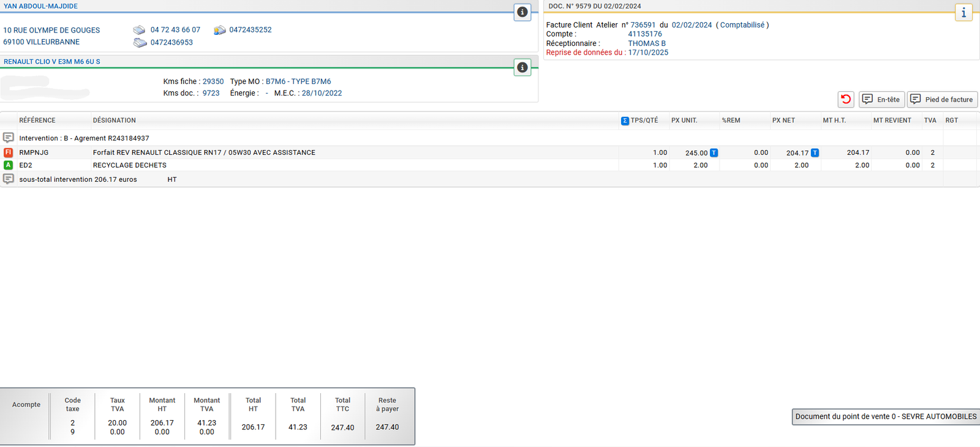Click the B7M6 - TYPE B7M6 link
The height and width of the screenshot is (447, 980).
(298, 81)
